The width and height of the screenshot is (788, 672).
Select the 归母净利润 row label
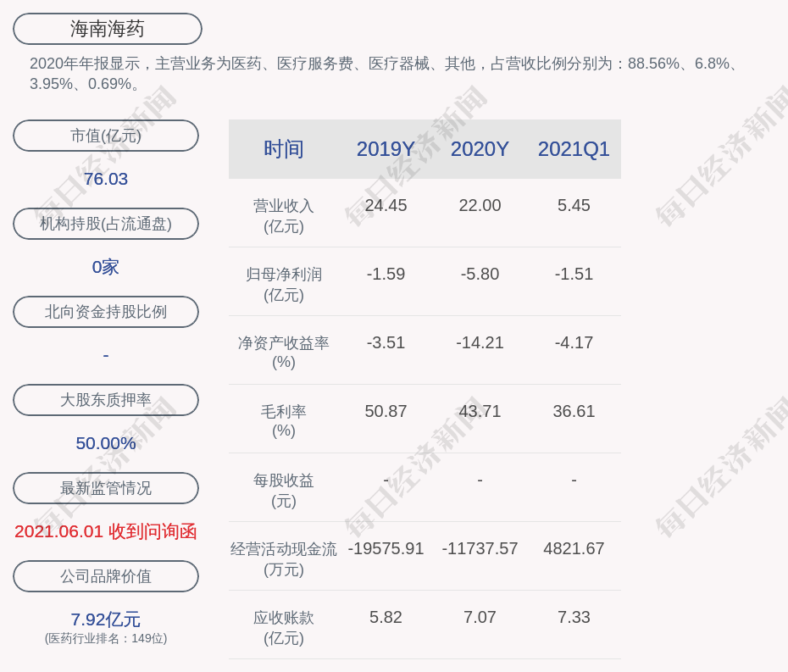point(284,284)
